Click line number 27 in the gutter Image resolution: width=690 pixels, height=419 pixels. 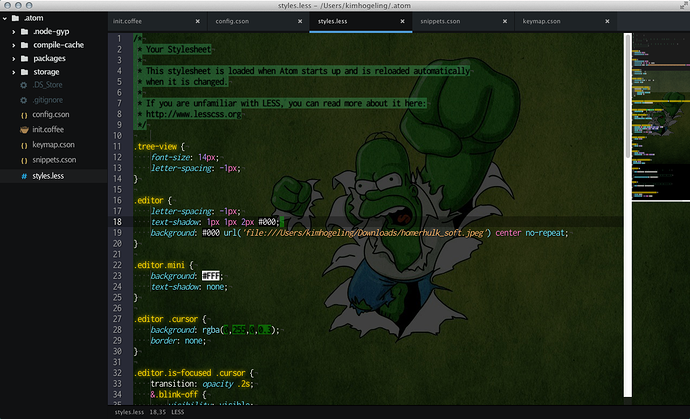tap(117, 319)
